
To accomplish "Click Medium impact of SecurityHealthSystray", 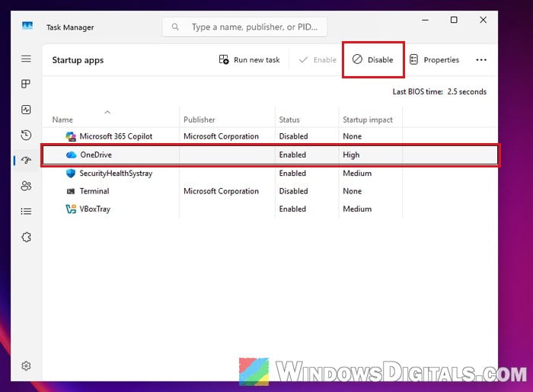I will pyautogui.click(x=357, y=174).
